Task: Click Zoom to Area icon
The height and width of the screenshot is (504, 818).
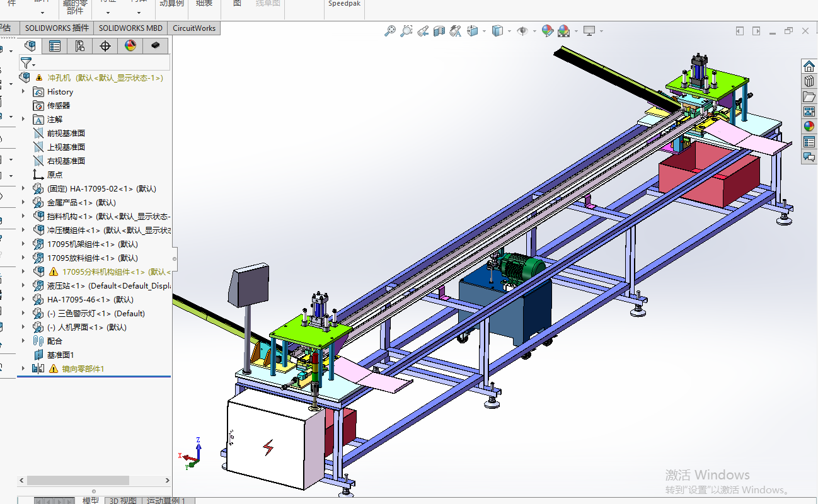Action: (x=406, y=30)
